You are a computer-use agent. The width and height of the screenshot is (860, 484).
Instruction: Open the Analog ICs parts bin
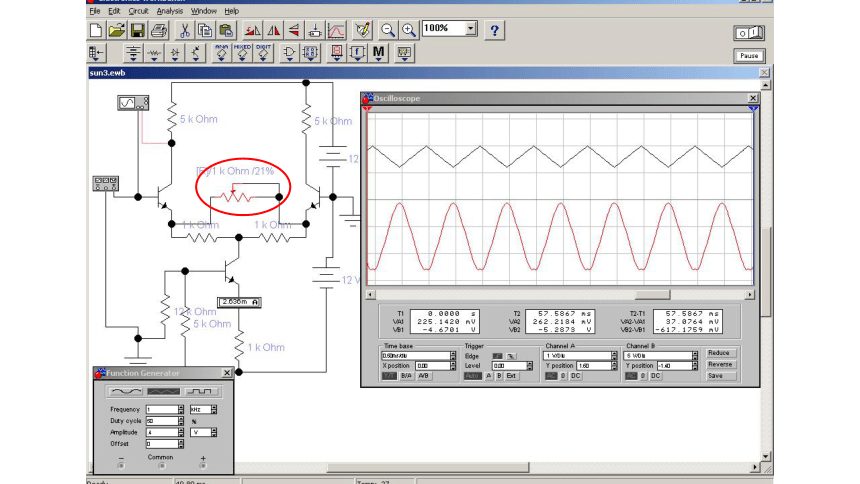click(x=222, y=53)
